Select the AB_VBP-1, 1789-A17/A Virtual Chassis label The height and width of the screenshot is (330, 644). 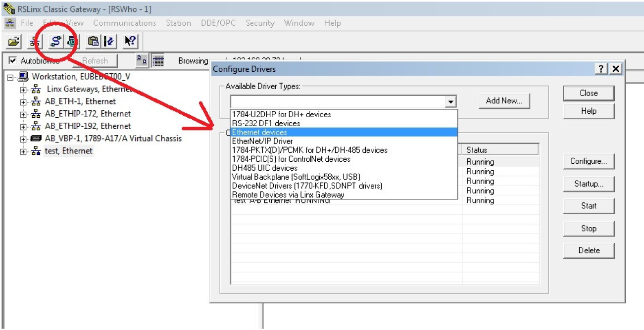[113, 139]
